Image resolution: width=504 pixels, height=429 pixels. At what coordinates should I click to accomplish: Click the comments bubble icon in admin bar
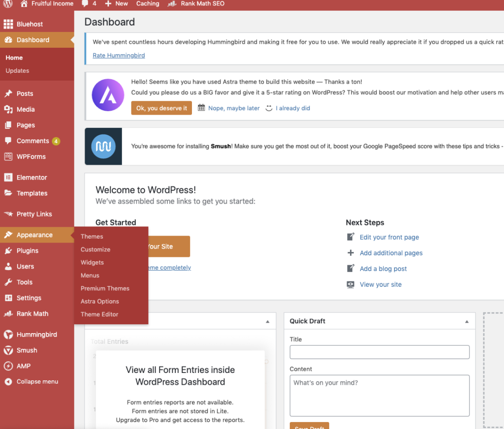85,3
